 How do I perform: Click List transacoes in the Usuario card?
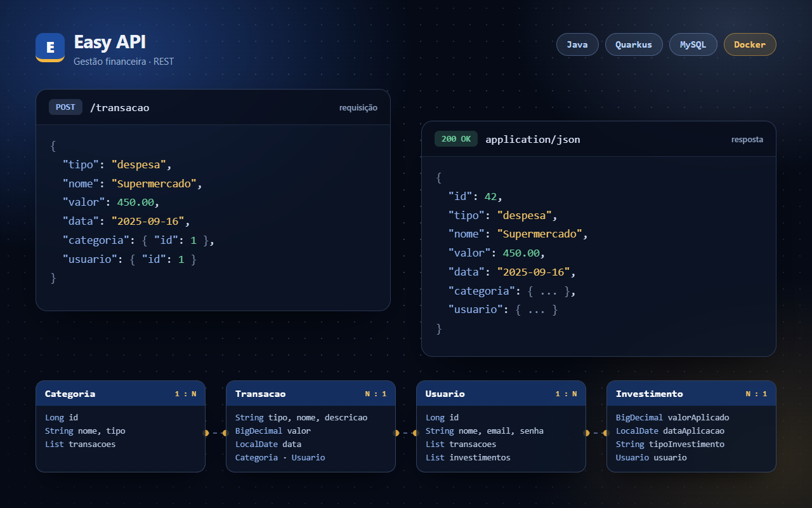point(461,444)
